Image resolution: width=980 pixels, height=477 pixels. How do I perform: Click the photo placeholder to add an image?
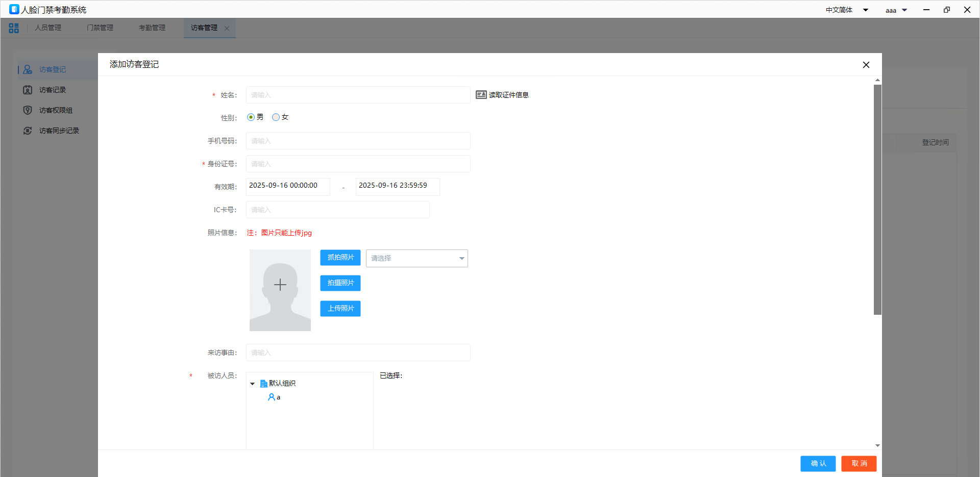tap(280, 290)
